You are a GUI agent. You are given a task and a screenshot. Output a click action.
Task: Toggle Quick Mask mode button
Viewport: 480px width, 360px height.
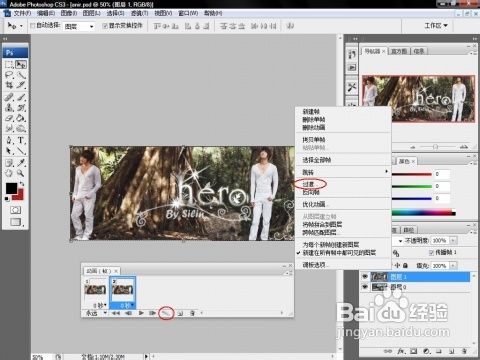pyautogui.click(x=15, y=210)
